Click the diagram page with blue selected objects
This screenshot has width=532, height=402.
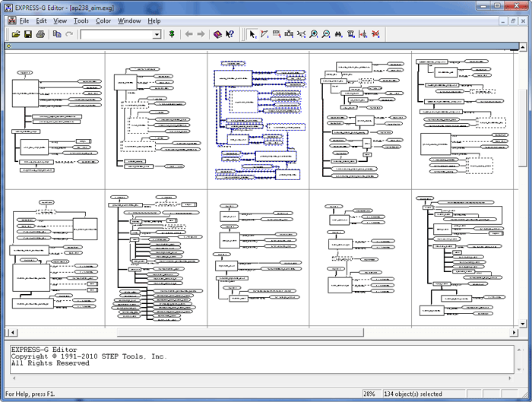click(x=258, y=120)
